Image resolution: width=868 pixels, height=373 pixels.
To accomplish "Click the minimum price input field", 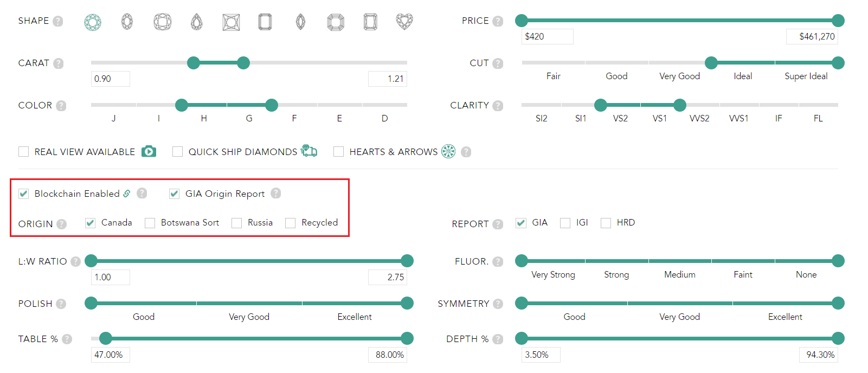I will coord(547,36).
